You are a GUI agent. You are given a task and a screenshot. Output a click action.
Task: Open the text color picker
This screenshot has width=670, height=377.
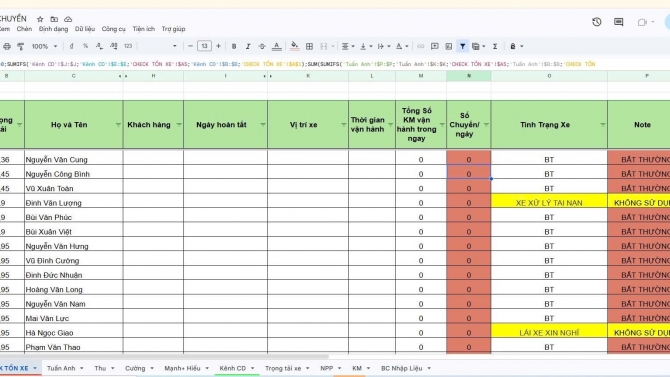pyautogui.click(x=276, y=46)
